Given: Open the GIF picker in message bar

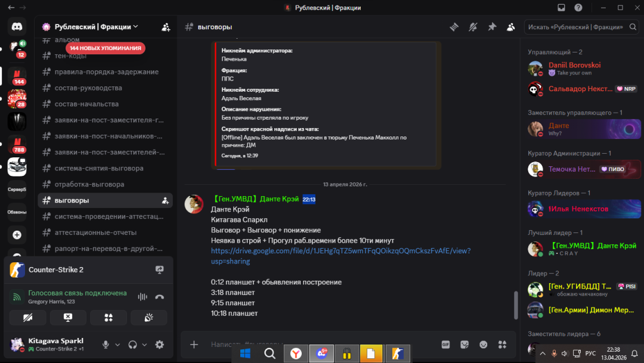Looking at the screenshot, I should coord(445,345).
